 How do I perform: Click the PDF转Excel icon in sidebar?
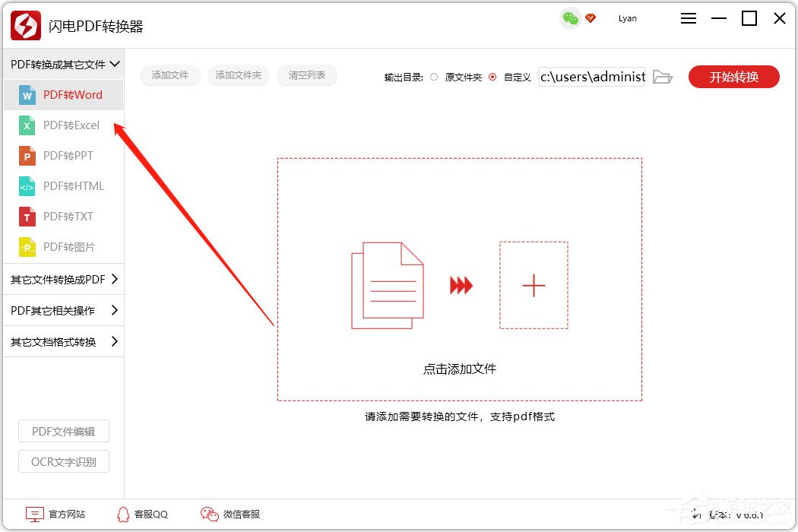[x=27, y=125]
